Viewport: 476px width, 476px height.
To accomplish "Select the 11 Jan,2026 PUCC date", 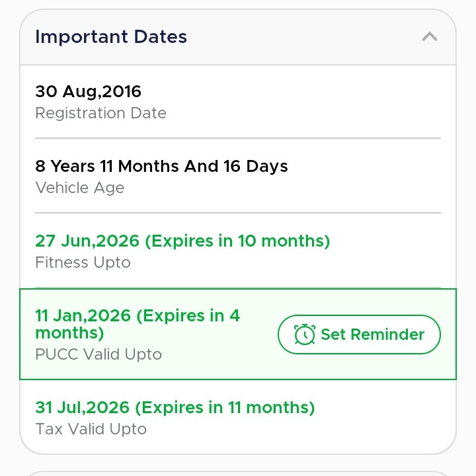I will pos(83,315).
